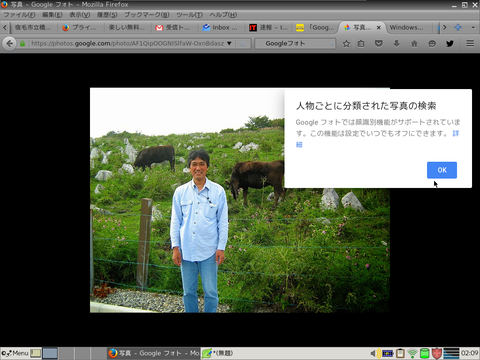The width and height of the screenshot is (480, 360).
Task: Open the ブックマーク(B) menu
Action: [147, 15]
